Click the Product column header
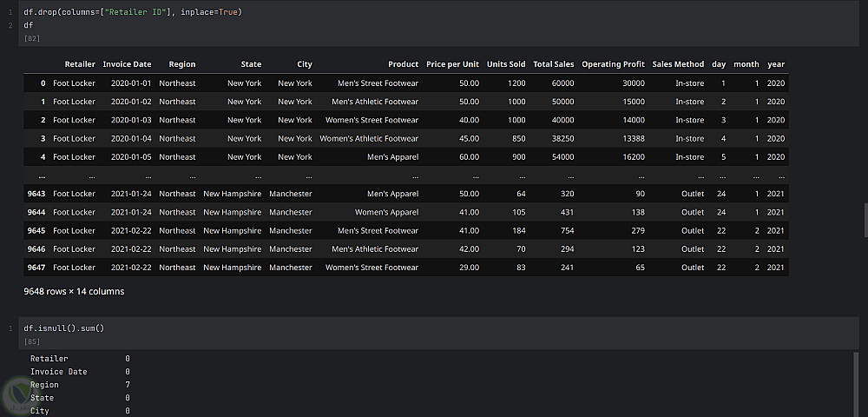Image resolution: width=868 pixels, height=417 pixels. point(403,64)
